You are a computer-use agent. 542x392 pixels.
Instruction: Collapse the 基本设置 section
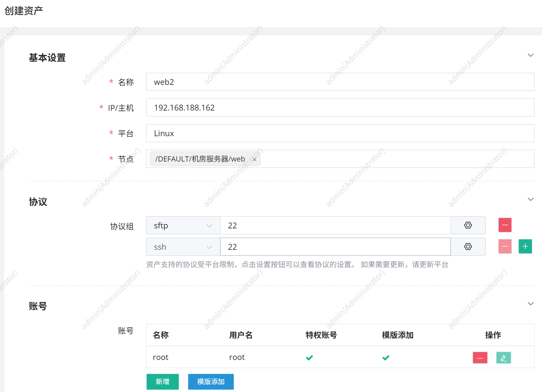[531, 55]
